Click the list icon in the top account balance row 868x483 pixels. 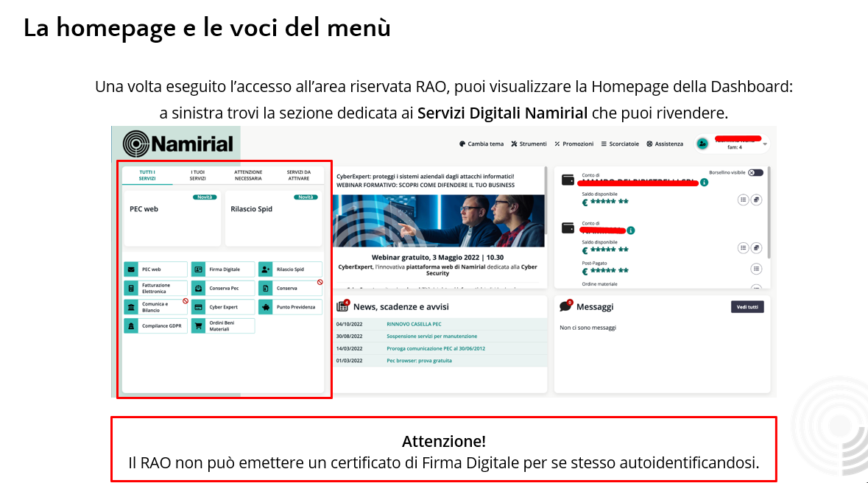743,200
